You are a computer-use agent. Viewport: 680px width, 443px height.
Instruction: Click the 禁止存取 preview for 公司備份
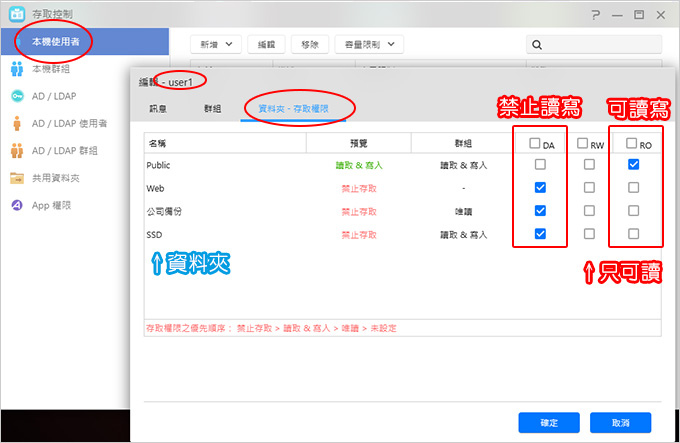click(x=359, y=212)
